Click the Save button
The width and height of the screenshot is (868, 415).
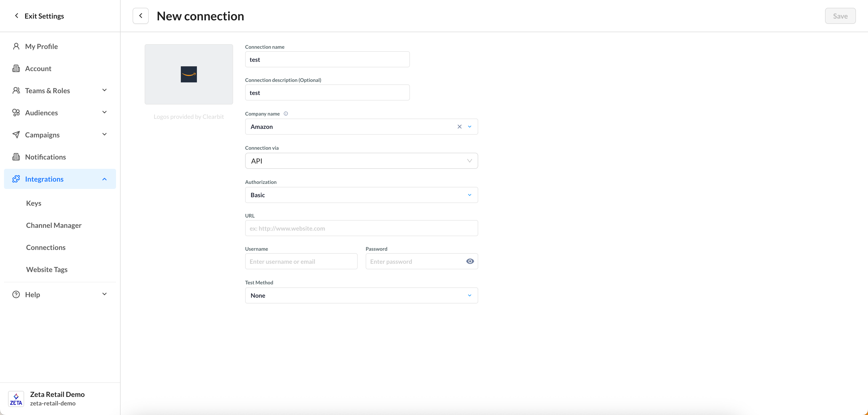coord(840,16)
